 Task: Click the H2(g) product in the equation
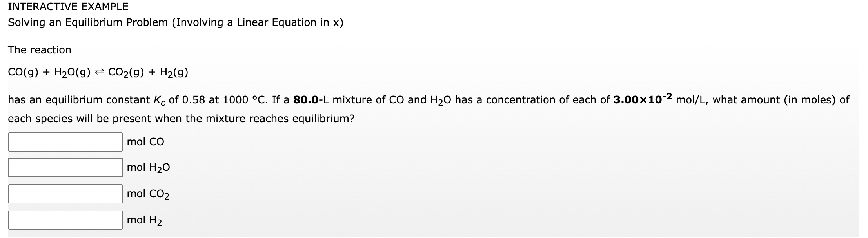(x=174, y=72)
